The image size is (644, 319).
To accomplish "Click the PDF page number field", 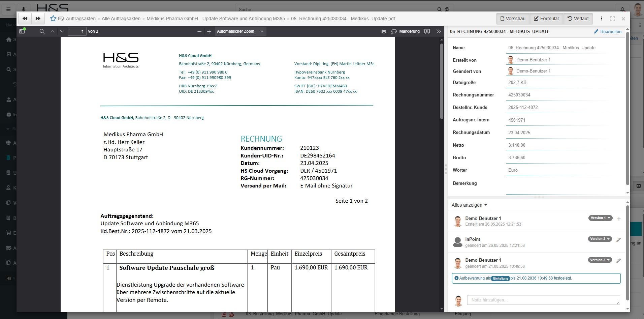I will point(77,31).
